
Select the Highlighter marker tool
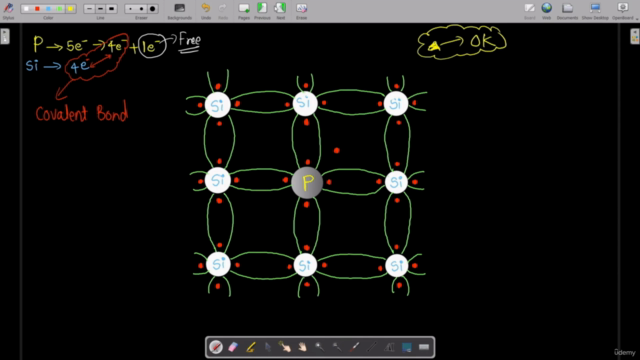click(251, 347)
